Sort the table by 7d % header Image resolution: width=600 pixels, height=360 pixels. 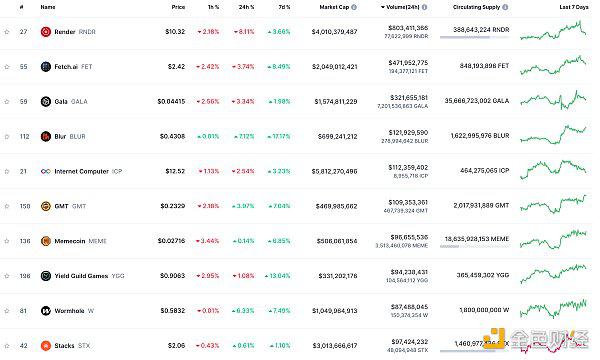point(284,7)
